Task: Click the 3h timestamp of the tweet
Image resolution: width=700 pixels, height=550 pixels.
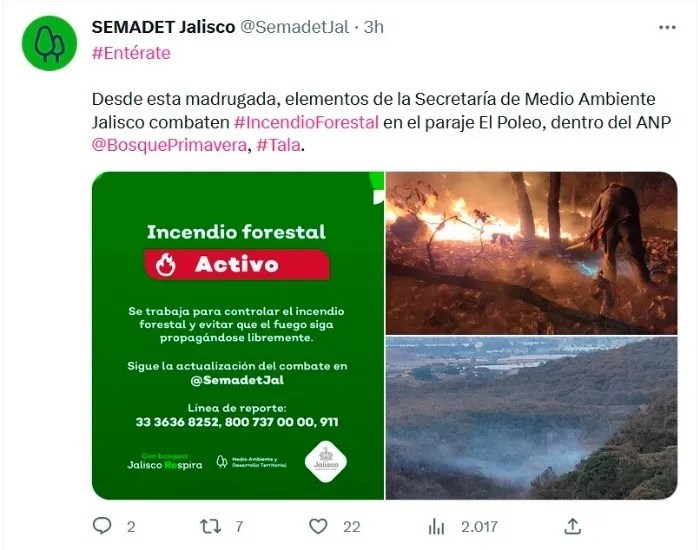Action: [x=374, y=27]
